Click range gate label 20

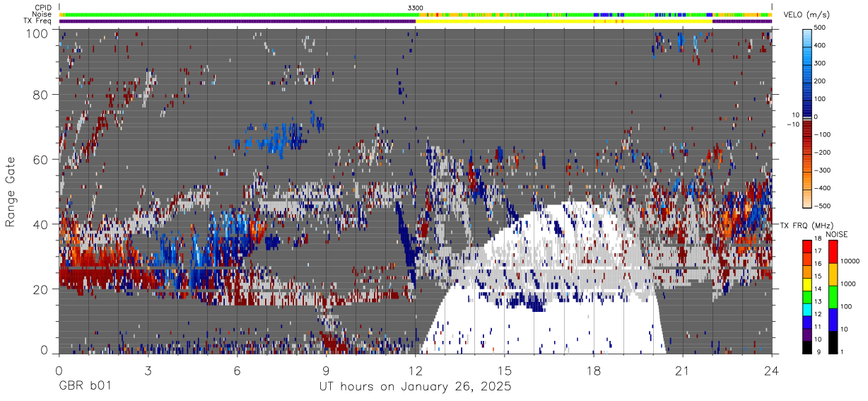pyautogui.click(x=40, y=289)
